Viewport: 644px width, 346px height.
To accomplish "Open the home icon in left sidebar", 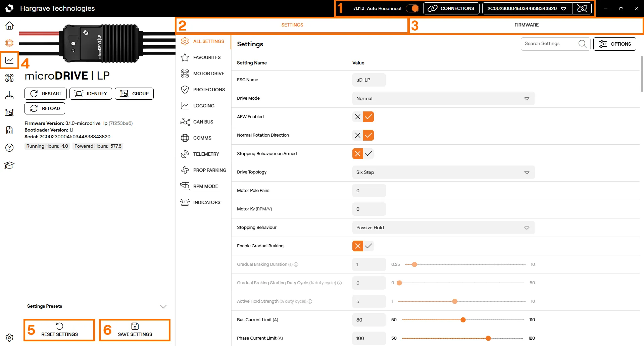I will click(9, 26).
